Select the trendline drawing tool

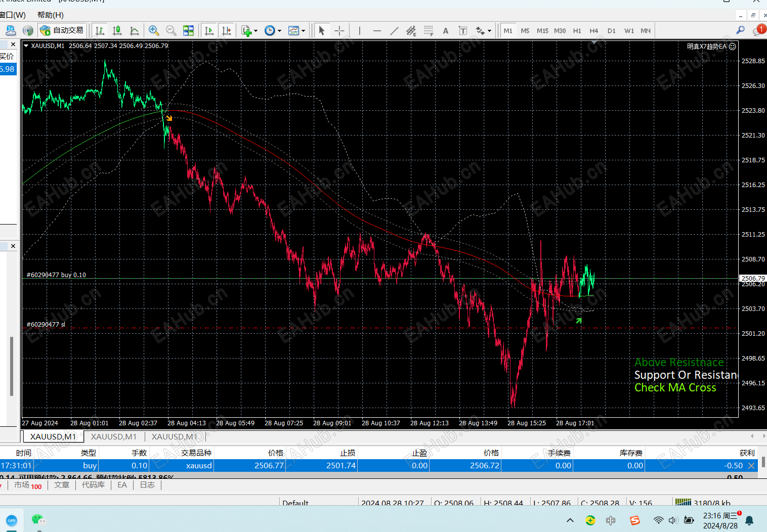(394, 31)
